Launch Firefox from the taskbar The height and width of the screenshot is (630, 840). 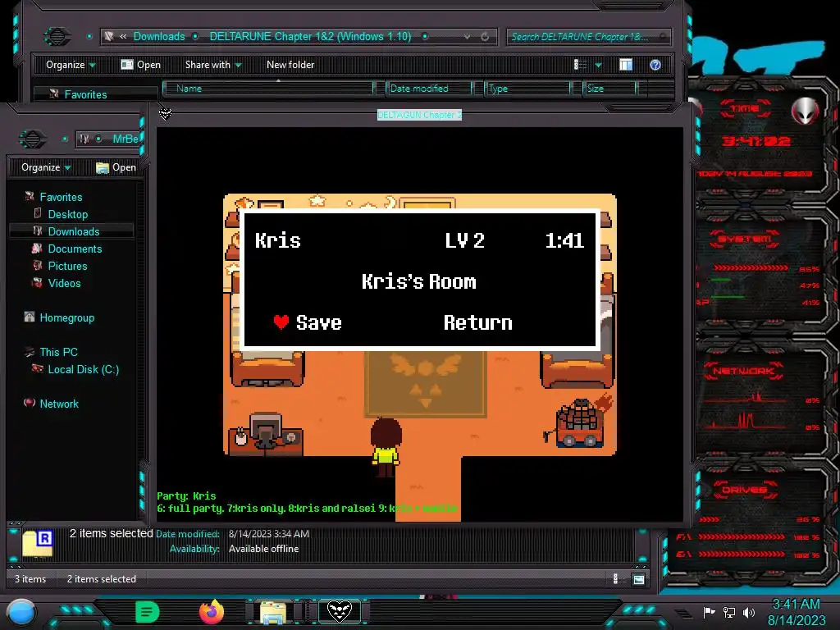tap(212, 612)
